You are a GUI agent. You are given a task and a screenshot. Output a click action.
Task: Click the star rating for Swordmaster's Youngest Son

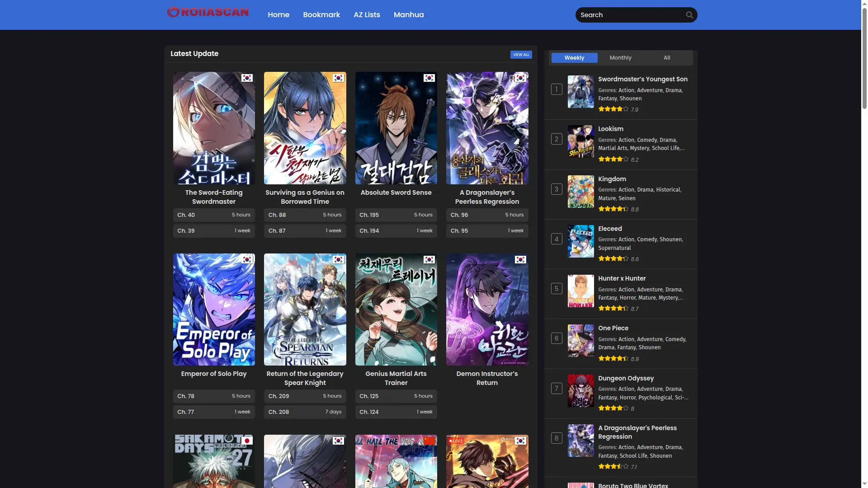[613, 109]
